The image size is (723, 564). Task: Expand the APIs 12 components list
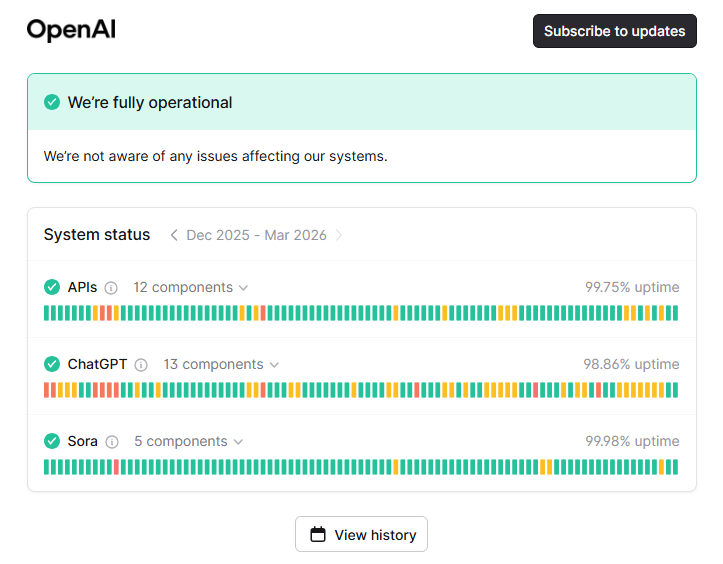(190, 287)
